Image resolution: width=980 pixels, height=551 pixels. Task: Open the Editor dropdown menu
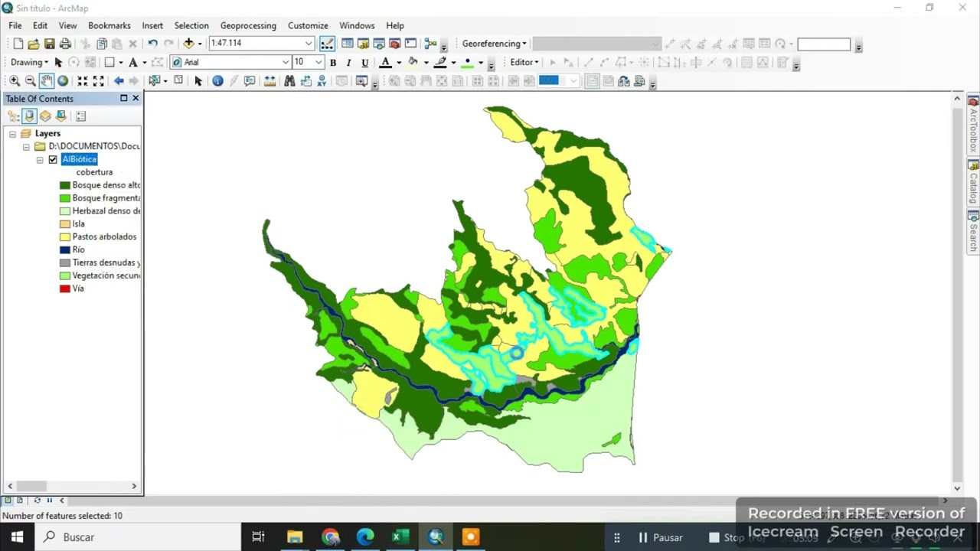[524, 63]
